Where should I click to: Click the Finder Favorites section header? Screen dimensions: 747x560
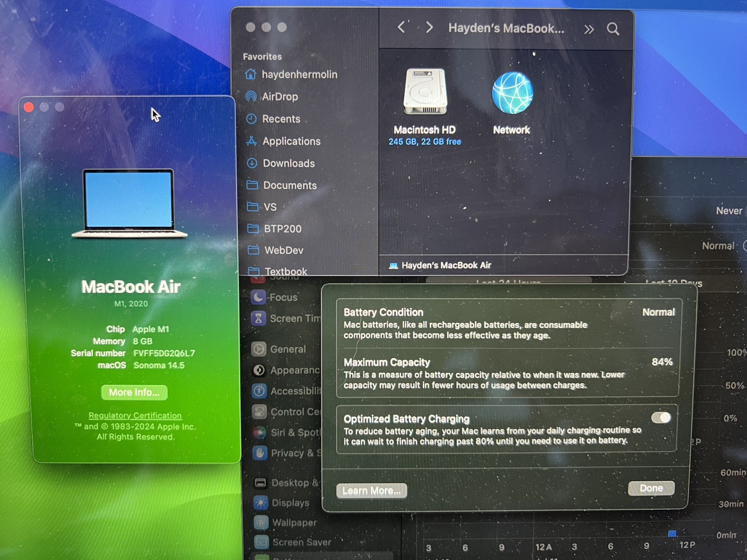(x=263, y=57)
